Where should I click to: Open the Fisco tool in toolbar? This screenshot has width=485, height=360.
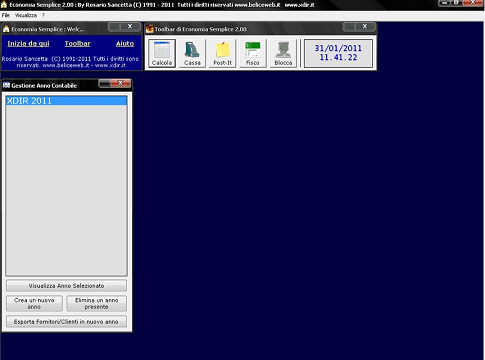click(253, 53)
